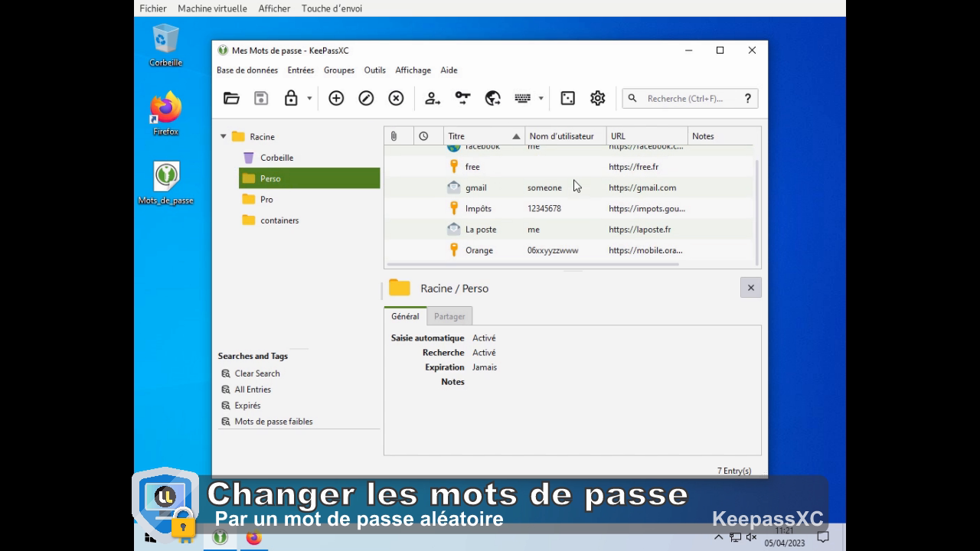Select the free entry row
This screenshot has width=980, height=551.
569,167
